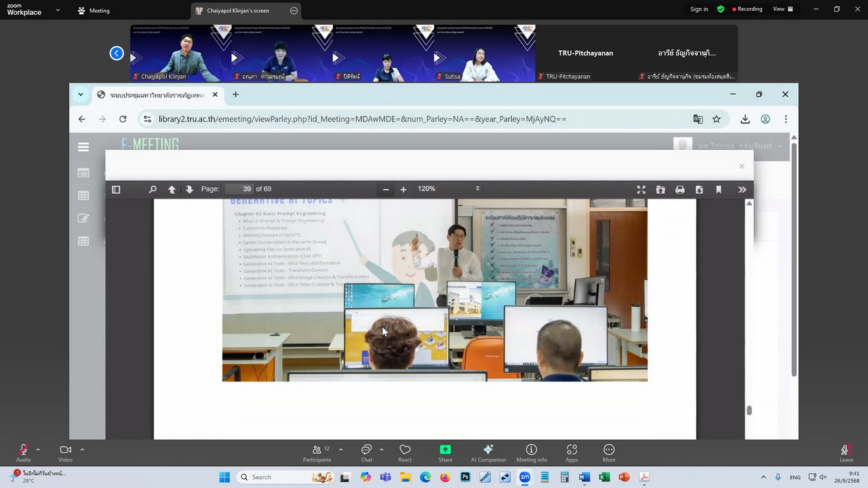Unmute microphone with Audio button
Viewport: 868px width, 488px height.
(23, 453)
